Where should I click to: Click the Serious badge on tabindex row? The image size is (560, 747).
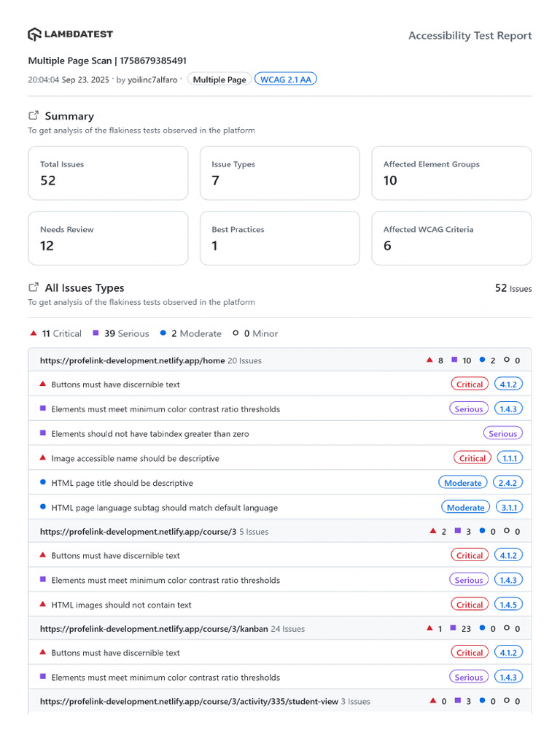pyautogui.click(x=503, y=433)
